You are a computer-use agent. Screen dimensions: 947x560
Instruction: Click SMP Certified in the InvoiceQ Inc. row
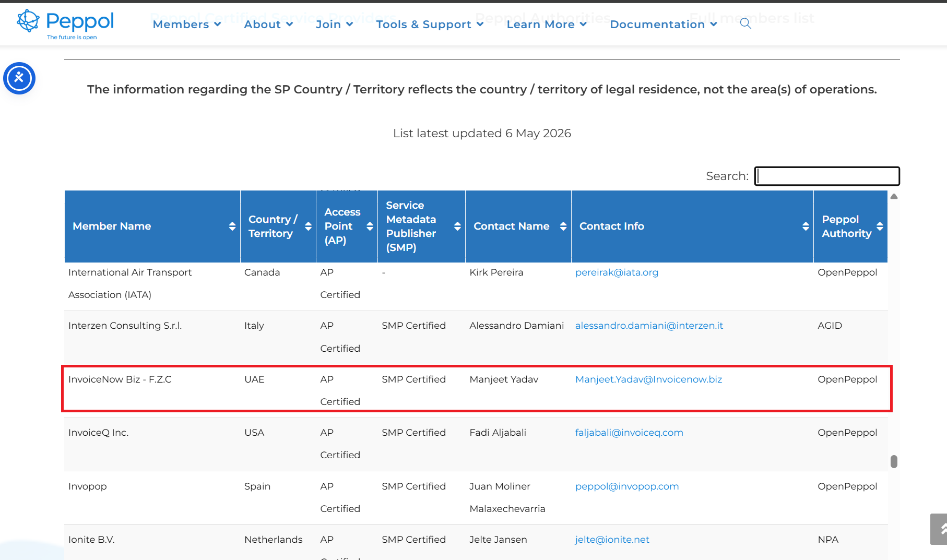tap(413, 433)
